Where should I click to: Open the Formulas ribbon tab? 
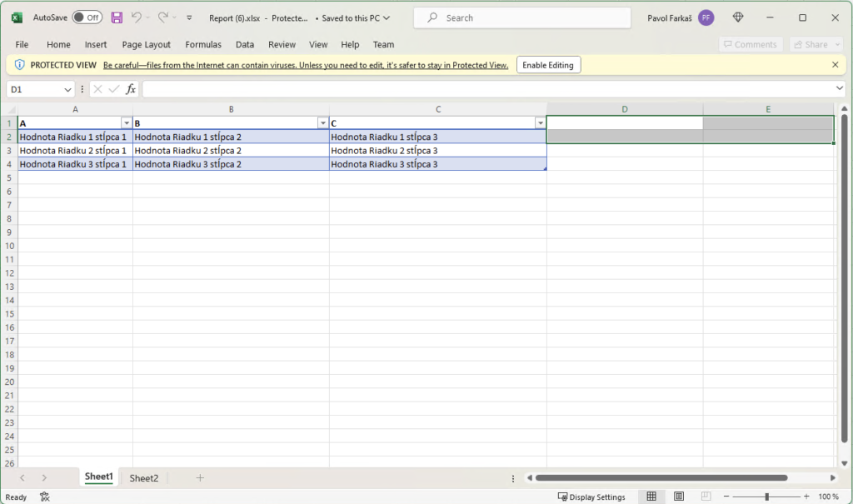pyautogui.click(x=203, y=44)
